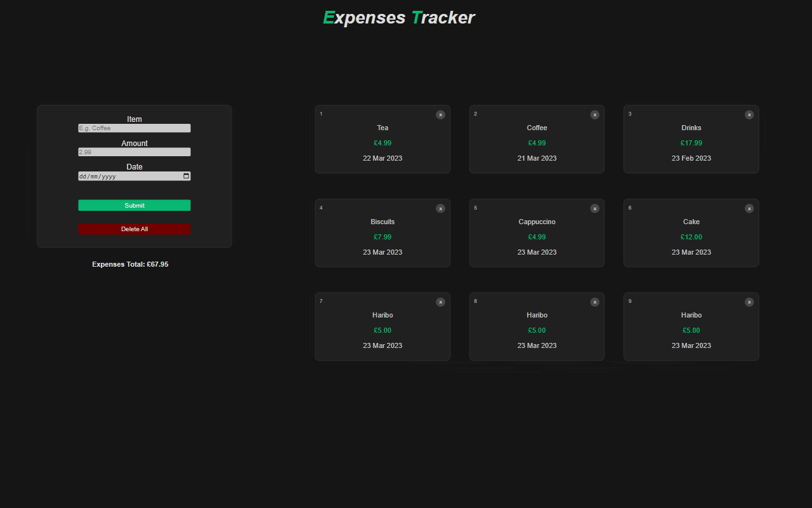
Task: Click into the Amount input field
Action: (134, 152)
